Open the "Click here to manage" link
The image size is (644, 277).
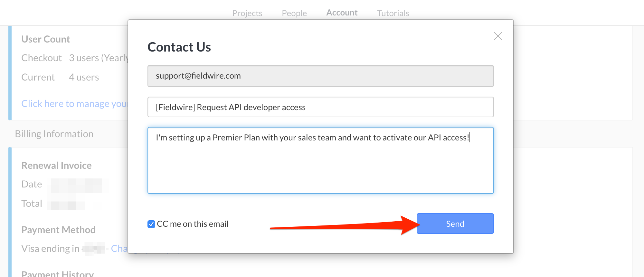click(75, 104)
